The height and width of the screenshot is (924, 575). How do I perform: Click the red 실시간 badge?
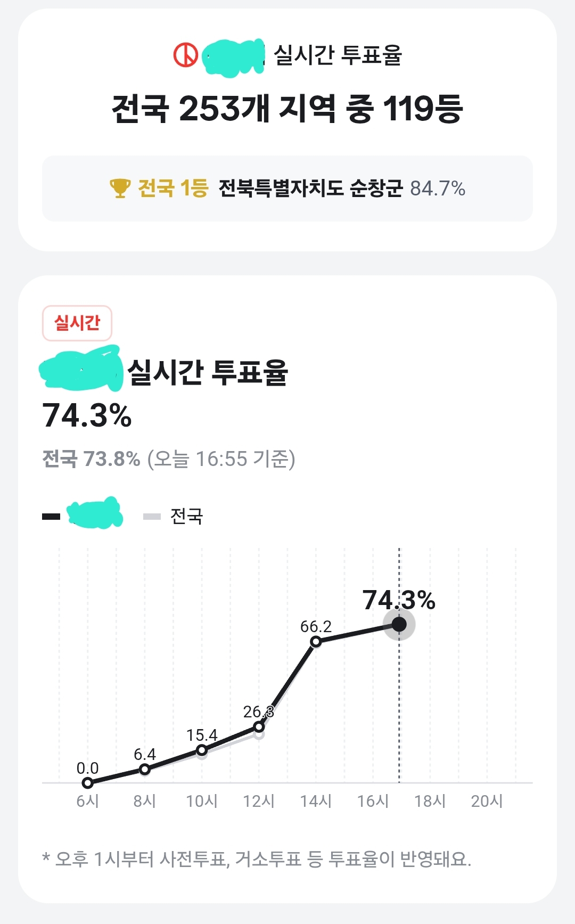click(77, 323)
